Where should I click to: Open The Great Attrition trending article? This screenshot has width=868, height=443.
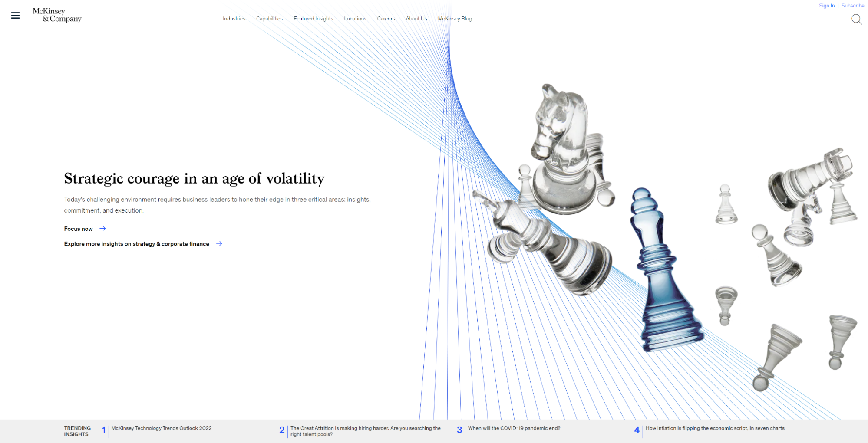(x=365, y=431)
